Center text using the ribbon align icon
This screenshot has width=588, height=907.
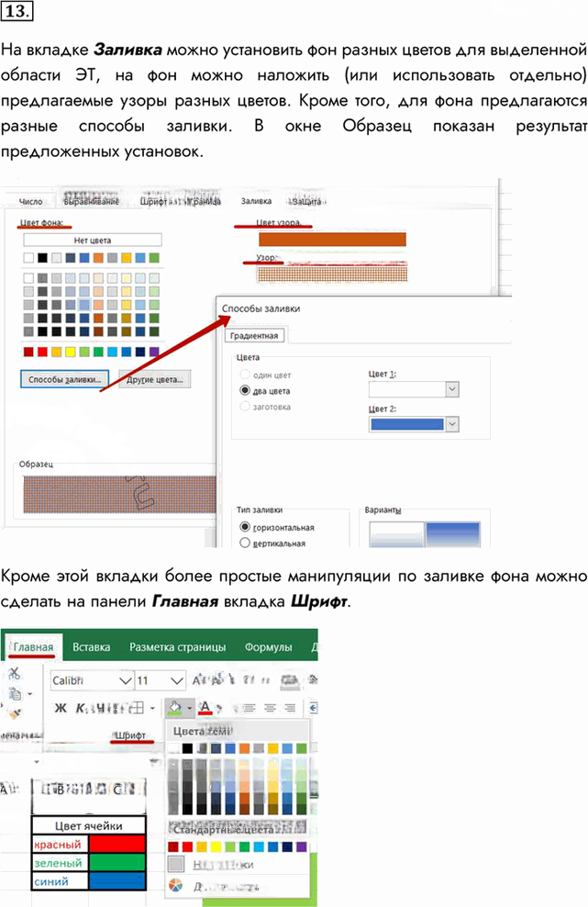coord(270,708)
